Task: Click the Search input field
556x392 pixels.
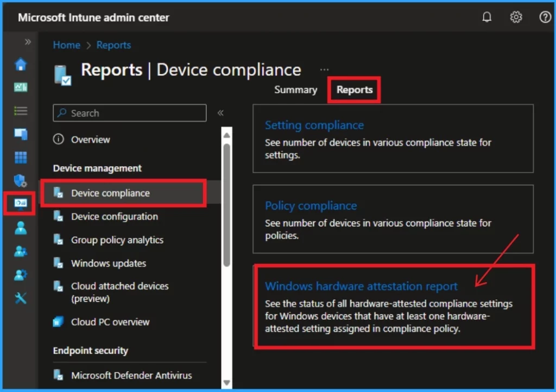Action: [x=130, y=113]
